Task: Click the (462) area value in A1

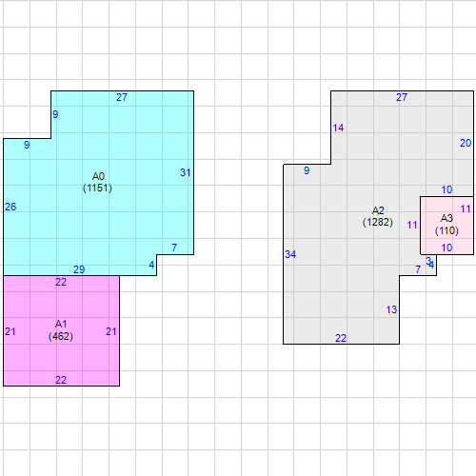Action: click(x=61, y=336)
